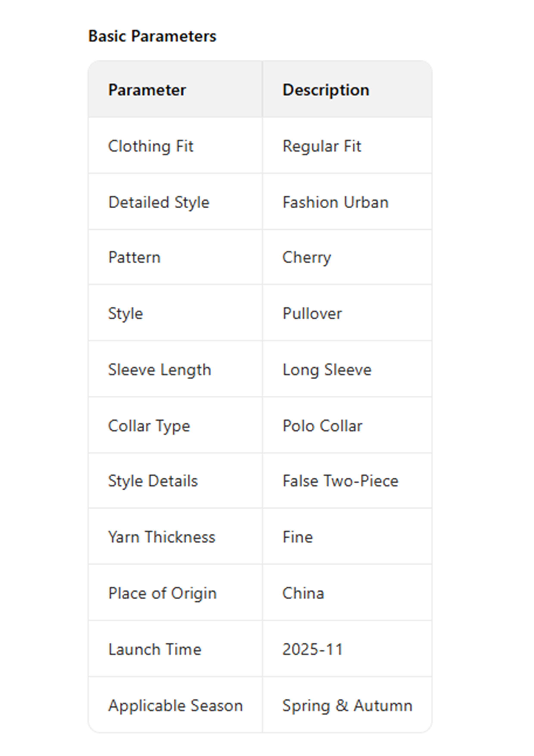Click the Parameter column header
The width and height of the screenshot is (534, 756).
pyautogui.click(x=147, y=90)
